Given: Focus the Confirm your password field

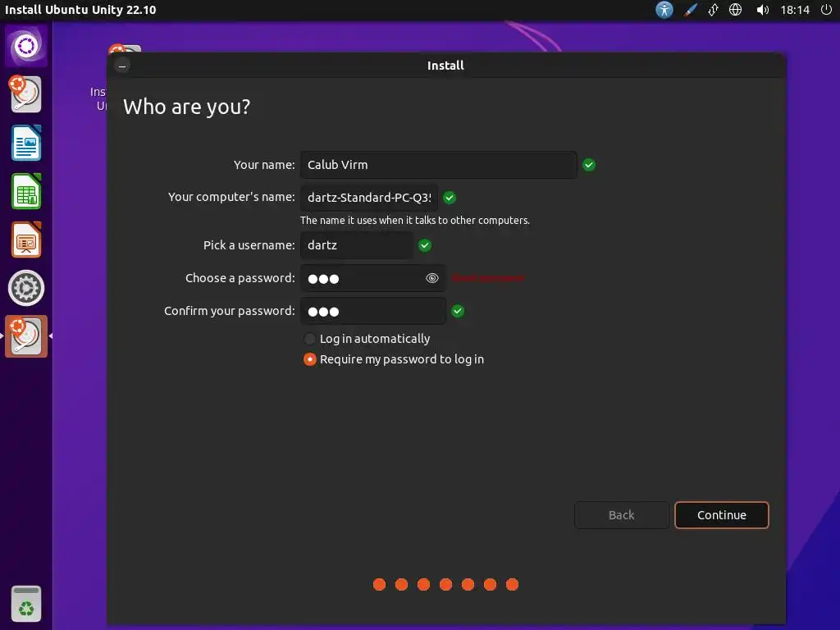Looking at the screenshot, I should [373, 311].
